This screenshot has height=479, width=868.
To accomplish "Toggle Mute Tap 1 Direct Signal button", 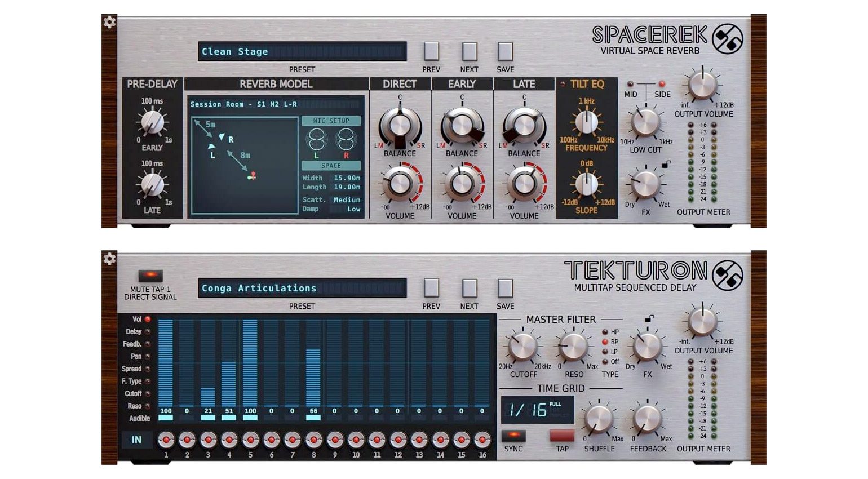I will coord(150,276).
